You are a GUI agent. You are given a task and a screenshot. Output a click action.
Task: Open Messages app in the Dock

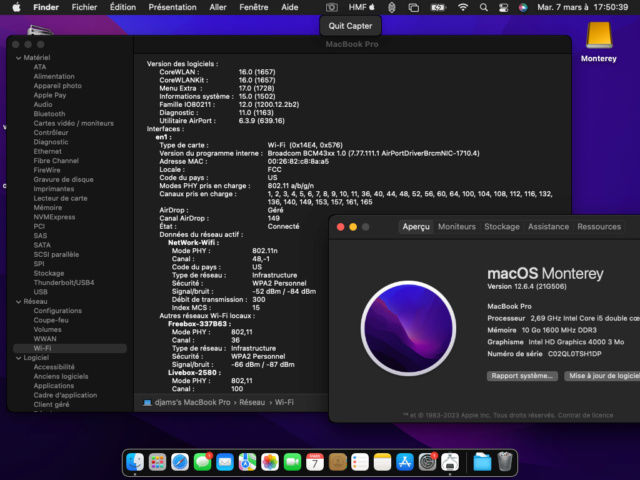coord(202,462)
